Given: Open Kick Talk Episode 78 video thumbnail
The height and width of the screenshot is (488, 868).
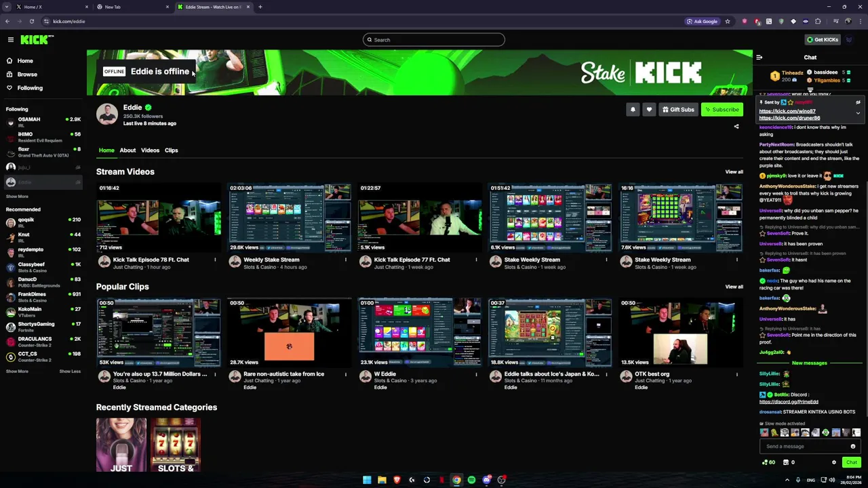Looking at the screenshot, I should point(159,218).
